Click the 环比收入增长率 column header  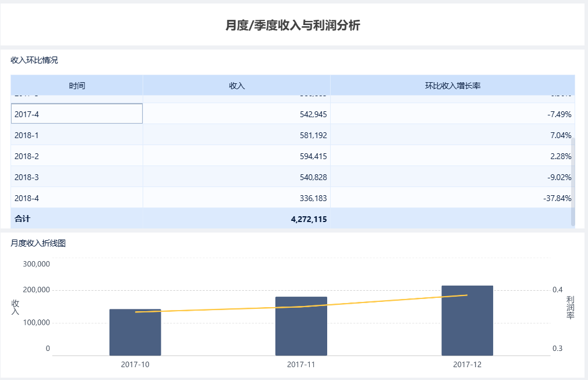(x=452, y=86)
